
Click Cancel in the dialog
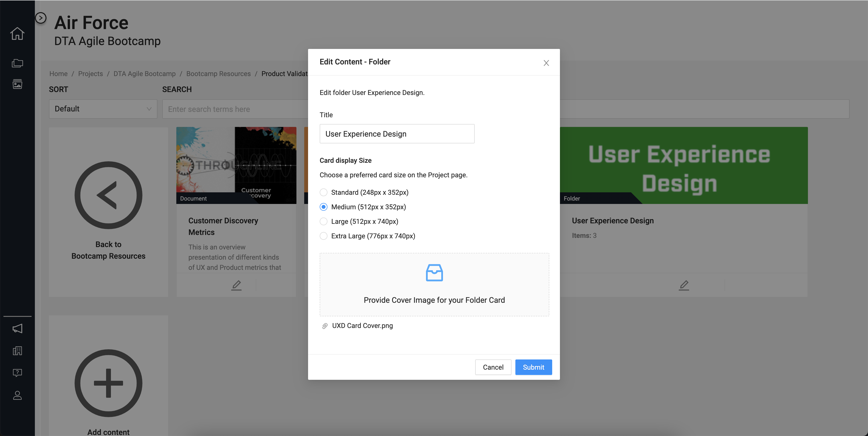pyautogui.click(x=493, y=367)
